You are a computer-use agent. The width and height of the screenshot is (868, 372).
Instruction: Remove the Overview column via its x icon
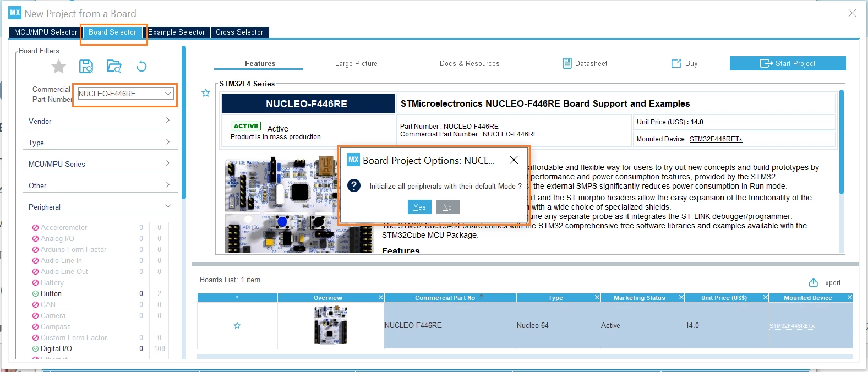380,298
